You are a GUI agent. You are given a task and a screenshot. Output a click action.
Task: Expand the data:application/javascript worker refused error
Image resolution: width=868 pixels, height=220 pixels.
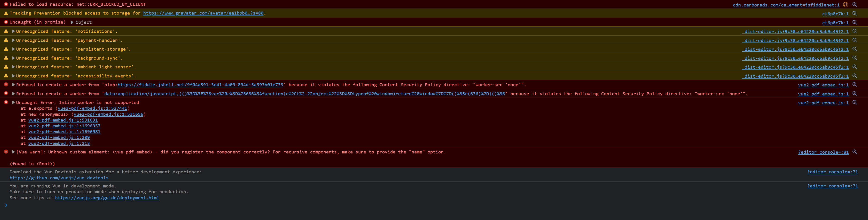click(x=13, y=94)
